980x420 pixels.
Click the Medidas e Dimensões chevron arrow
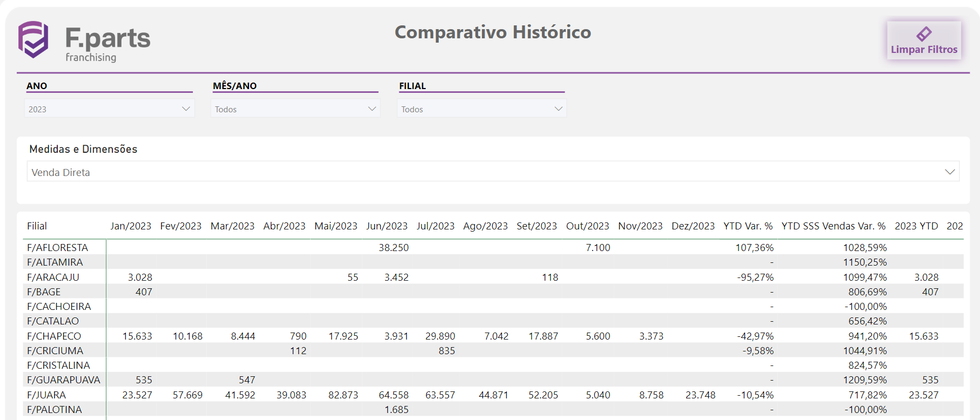[x=950, y=172]
